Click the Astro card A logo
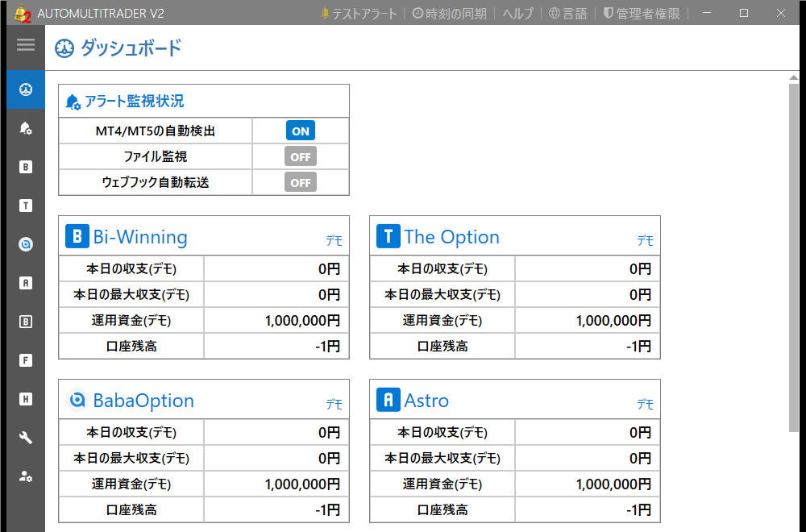This screenshot has height=532, width=806. coord(388,399)
